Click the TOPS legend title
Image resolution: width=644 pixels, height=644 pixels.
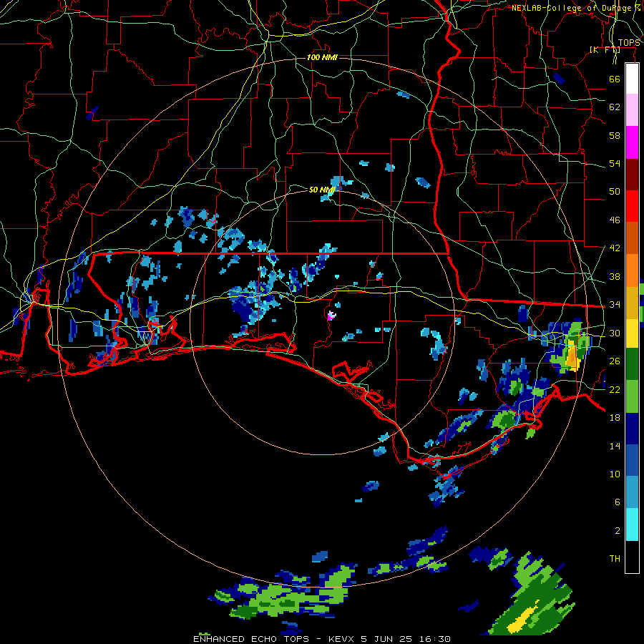pos(629,43)
